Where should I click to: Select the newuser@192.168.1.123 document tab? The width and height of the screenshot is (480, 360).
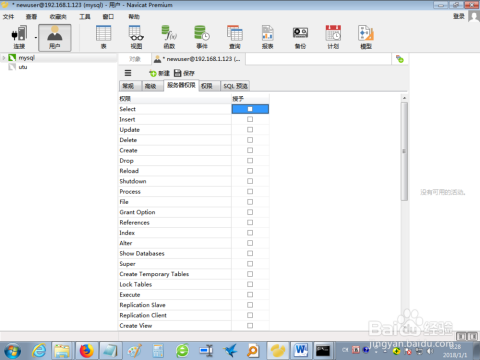(x=198, y=59)
